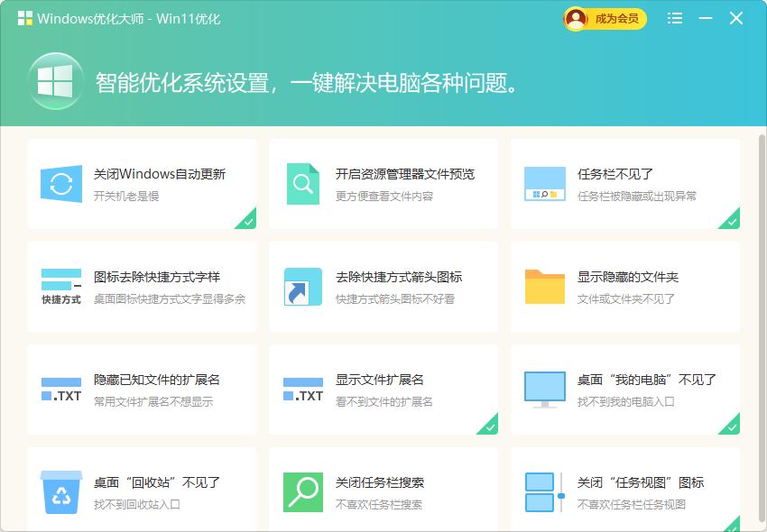Click the shortcut arrow icon

(303, 287)
